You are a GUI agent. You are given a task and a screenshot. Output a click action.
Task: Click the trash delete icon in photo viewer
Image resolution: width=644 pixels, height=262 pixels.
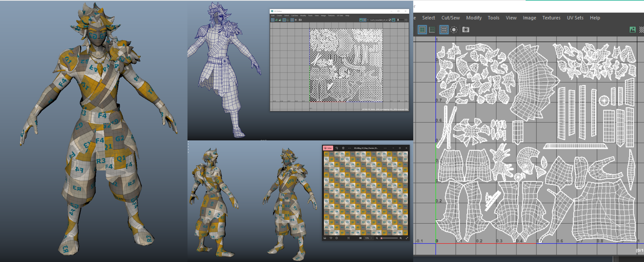[343, 148]
